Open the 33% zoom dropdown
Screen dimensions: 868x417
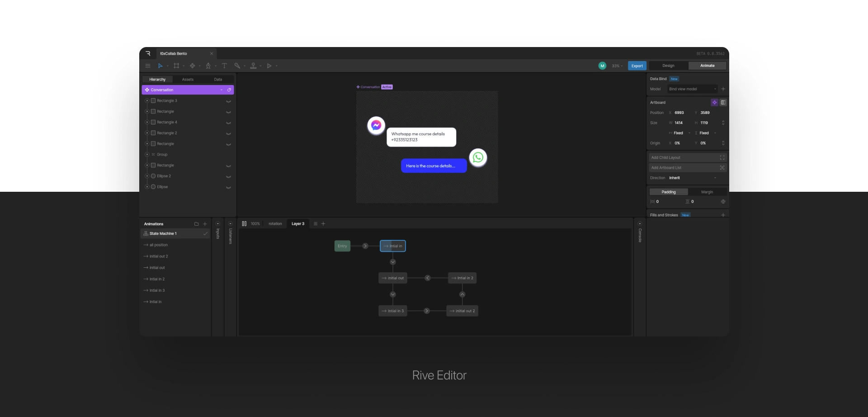[617, 66]
